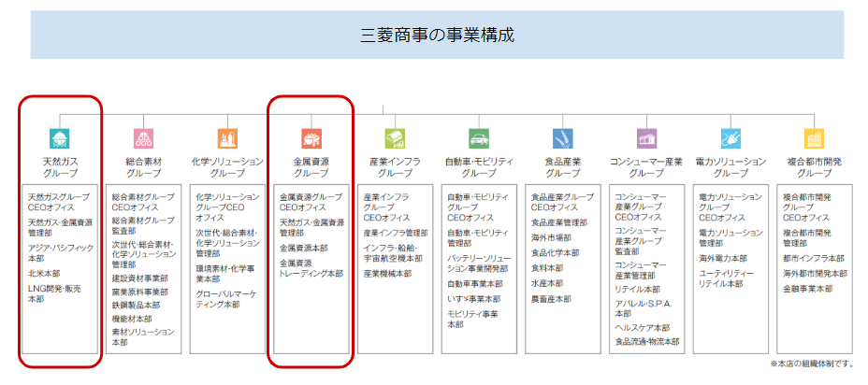Select 海外市場部 entry
Screen dimensions: 868x385
551,237
